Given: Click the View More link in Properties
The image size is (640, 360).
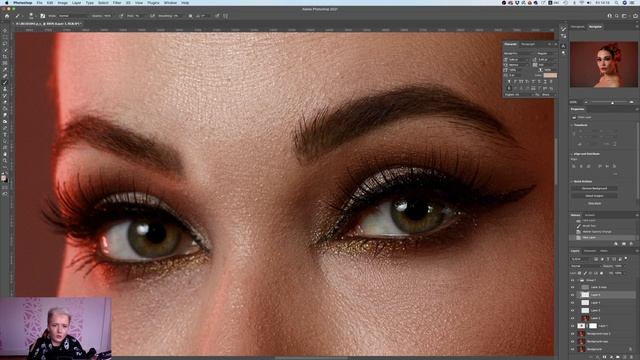Looking at the screenshot, I should [x=594, y=203].
